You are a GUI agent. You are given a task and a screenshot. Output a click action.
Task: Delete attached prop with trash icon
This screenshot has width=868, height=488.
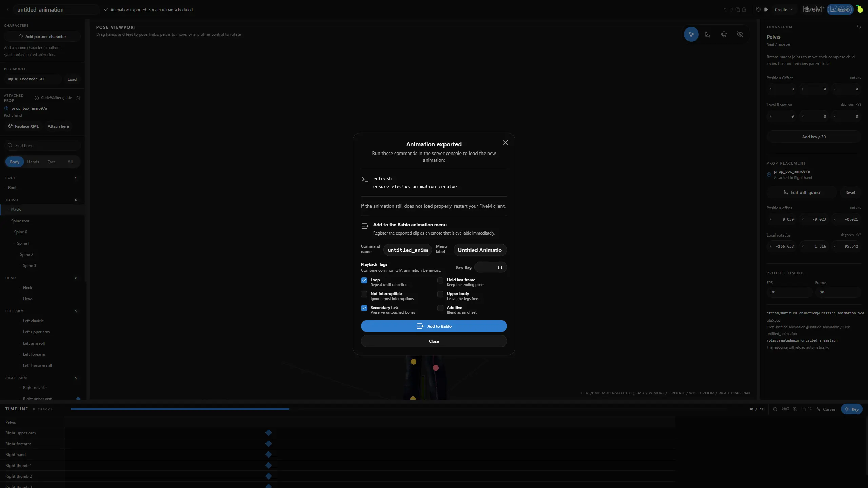click(x=78, y=98)
